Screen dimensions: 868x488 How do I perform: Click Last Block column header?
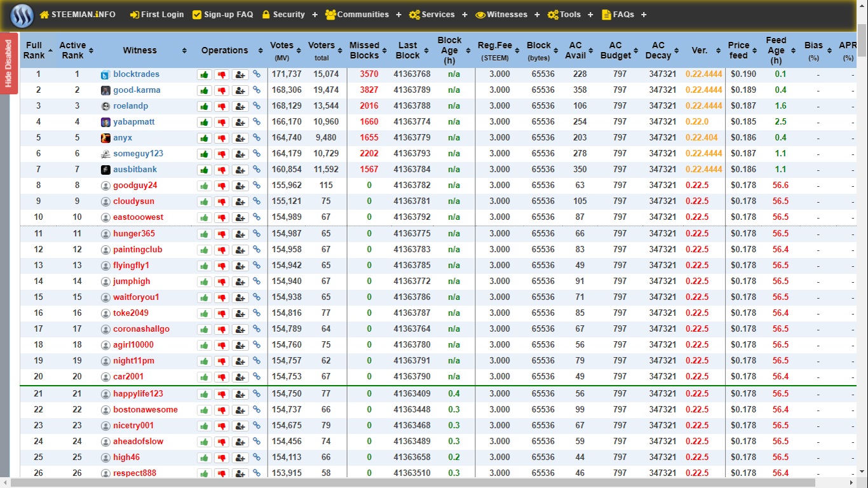pos(407,50)
